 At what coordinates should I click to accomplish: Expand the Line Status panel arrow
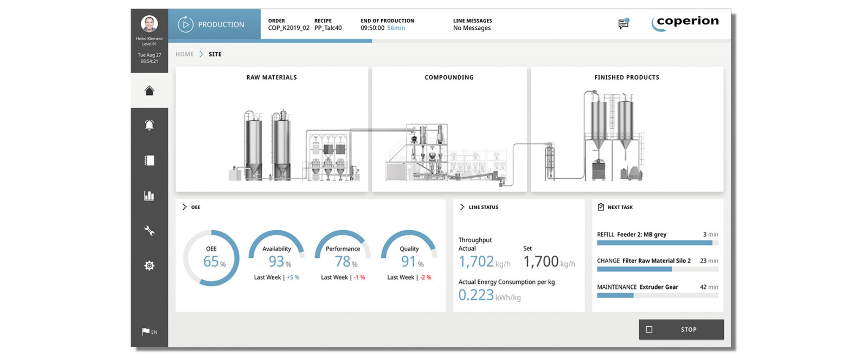pyautogui.click(x=462, y=207)
